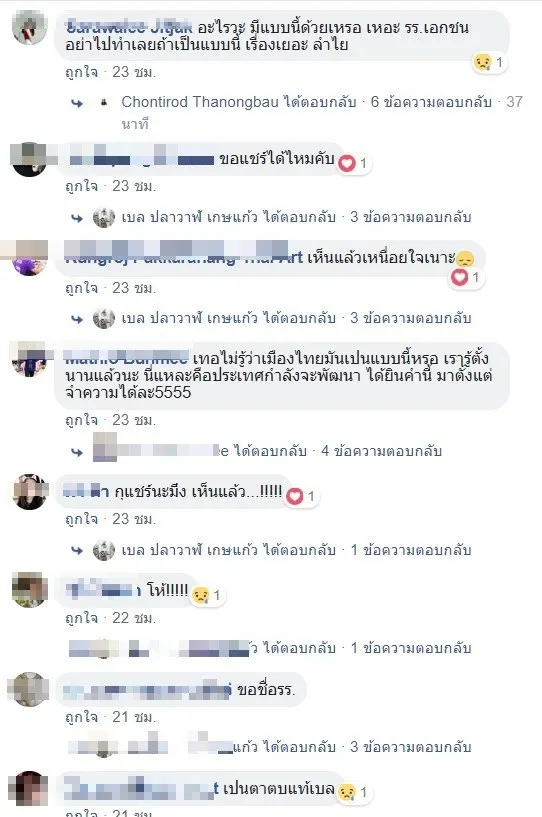
Task: Like the ขอแชร์ได้ไหมคับ comment with ถูกใจ
Action: point(81,186)
